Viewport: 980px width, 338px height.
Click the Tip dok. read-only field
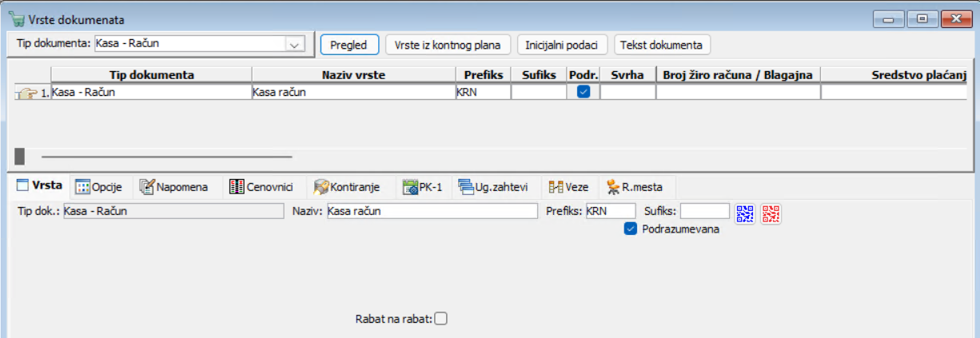pos(173,211)
